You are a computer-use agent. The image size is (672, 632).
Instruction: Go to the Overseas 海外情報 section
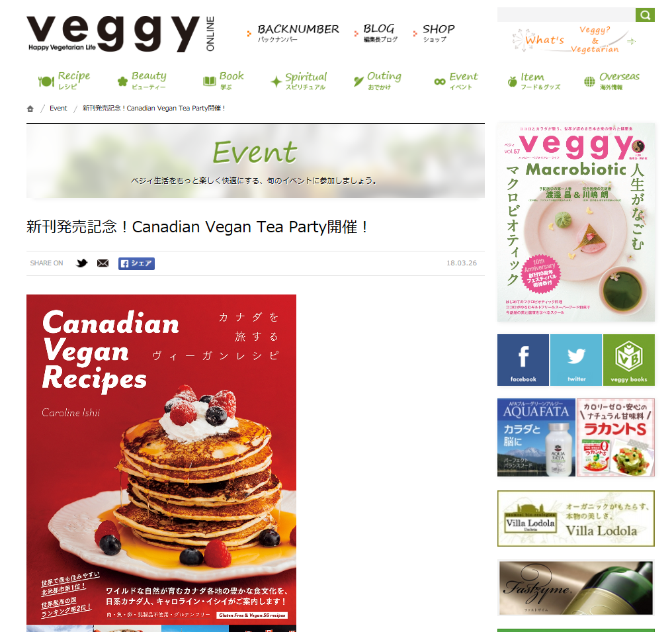[611, 81]
